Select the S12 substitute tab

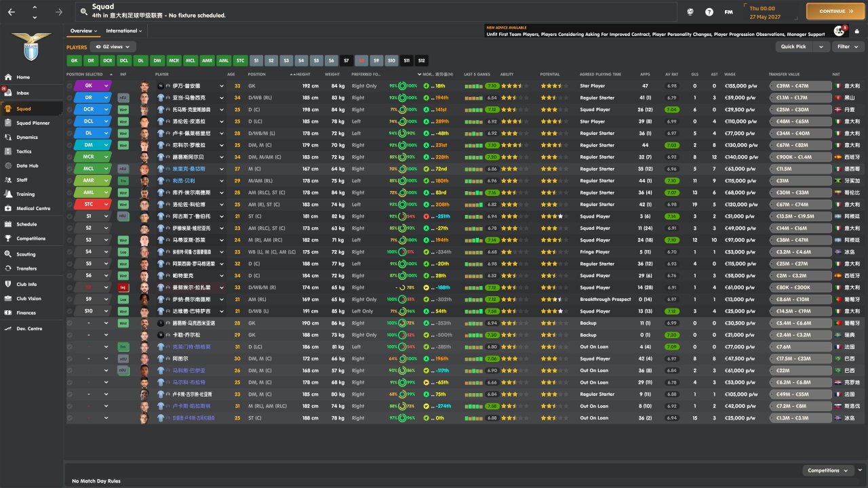tap(422, 60)
